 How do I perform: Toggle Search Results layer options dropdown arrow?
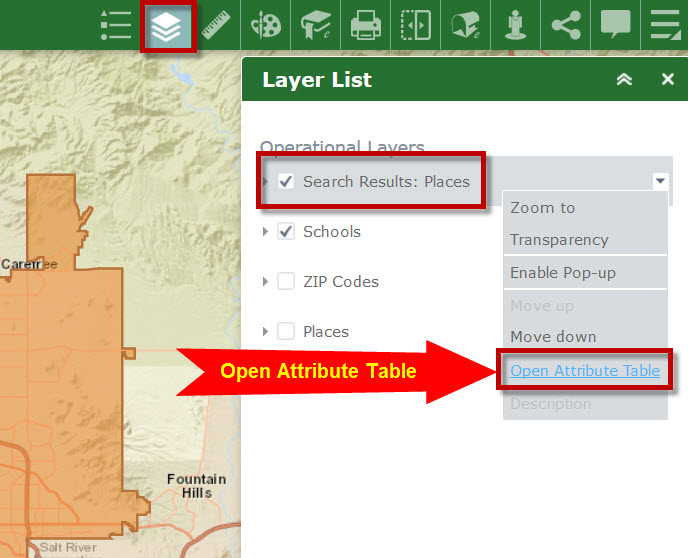pos(660,181)
